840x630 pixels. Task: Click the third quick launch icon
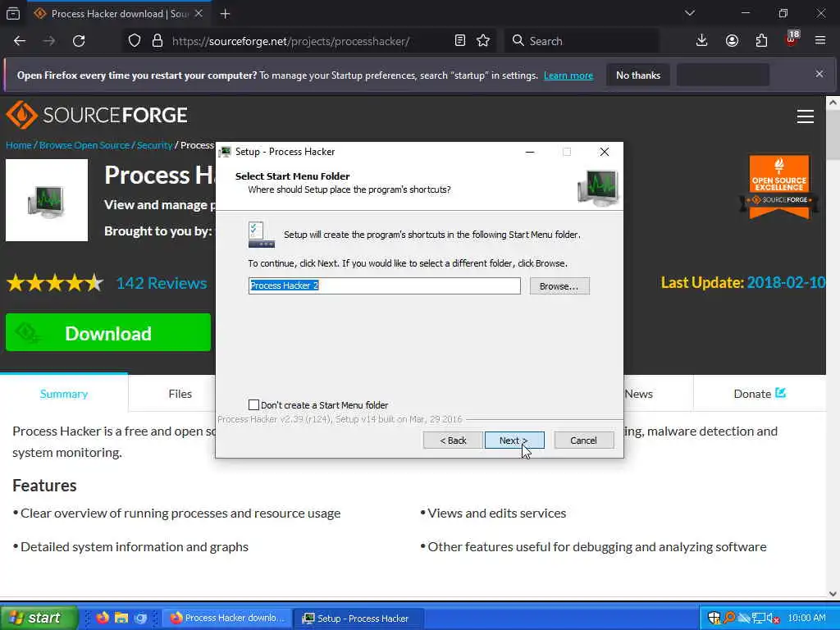140,618
